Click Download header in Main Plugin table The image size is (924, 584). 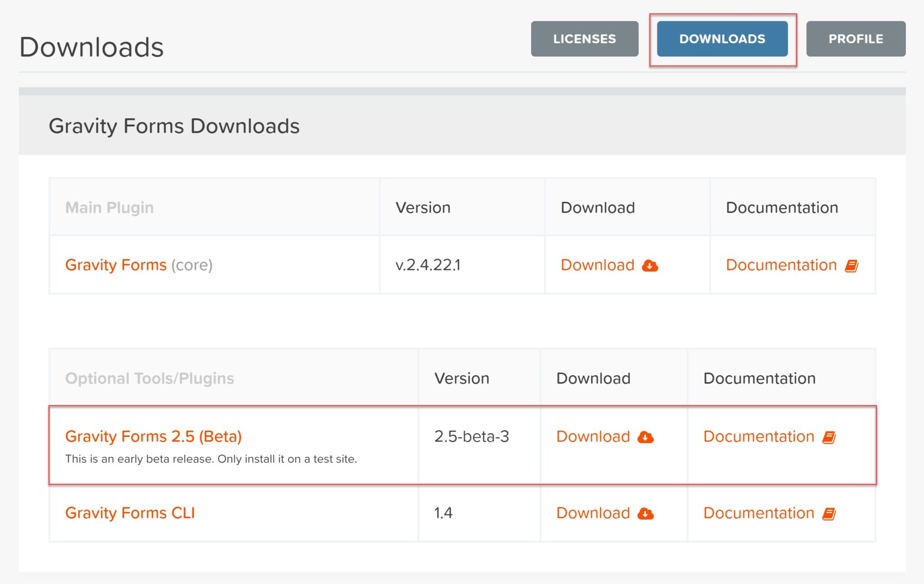coord(598,208)
